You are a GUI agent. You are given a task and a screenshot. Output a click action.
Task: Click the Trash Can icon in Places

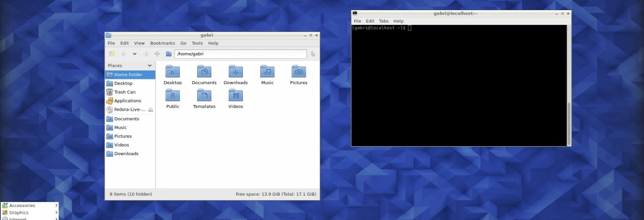109,92
